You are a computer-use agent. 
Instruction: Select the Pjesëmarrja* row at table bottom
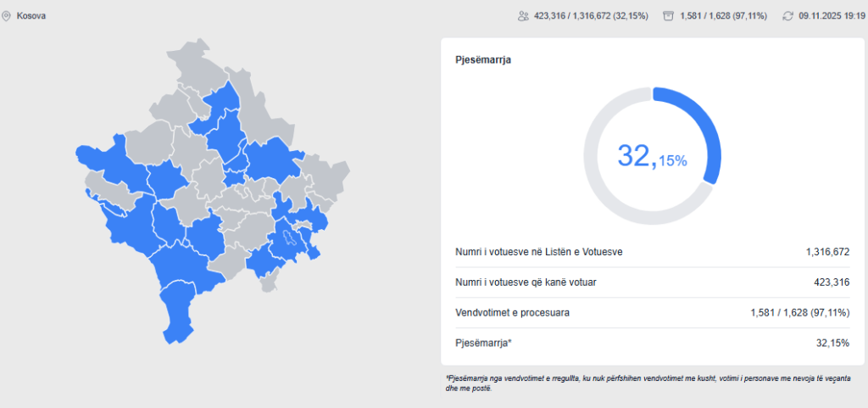pyautogui.click(x=484, y=343)
